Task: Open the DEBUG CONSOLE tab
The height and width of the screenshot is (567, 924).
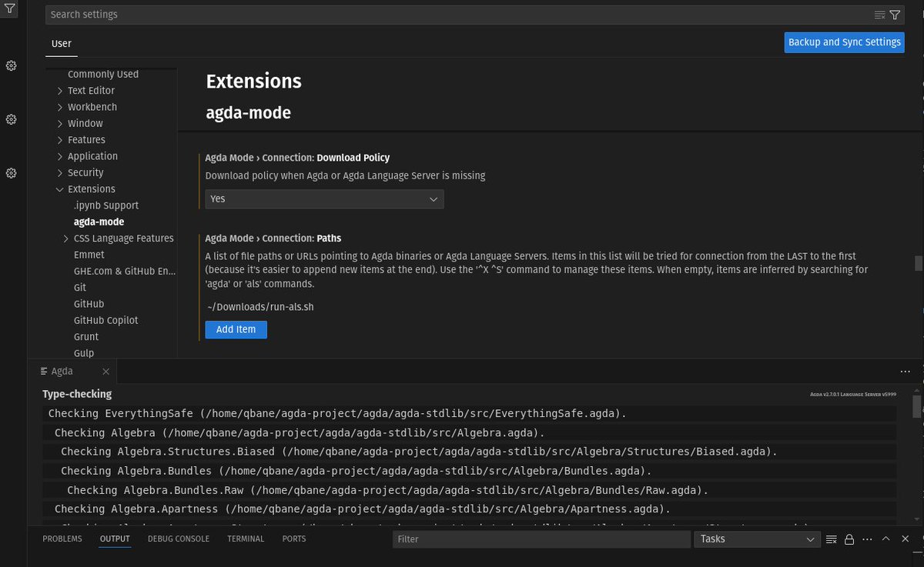Action: pyautogui.click(x=179, y=539)
